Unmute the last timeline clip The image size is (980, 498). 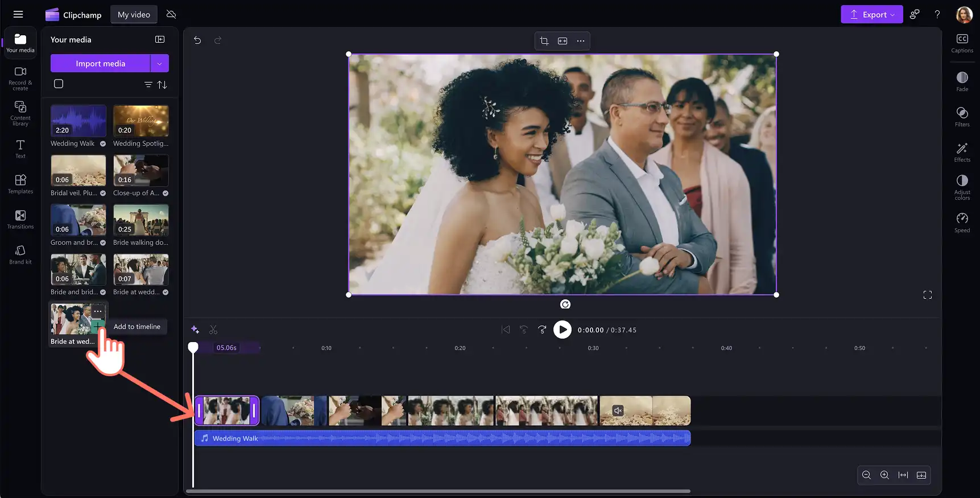coord(618,410)
